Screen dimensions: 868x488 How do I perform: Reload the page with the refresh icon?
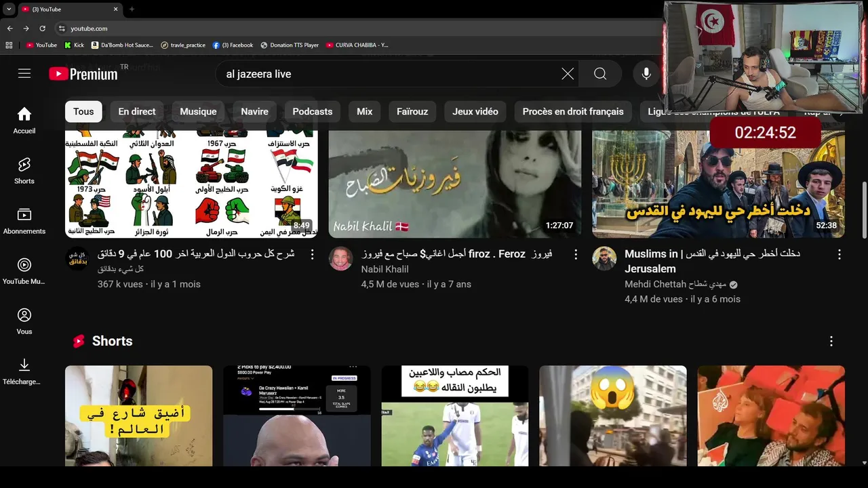[42, 28]
